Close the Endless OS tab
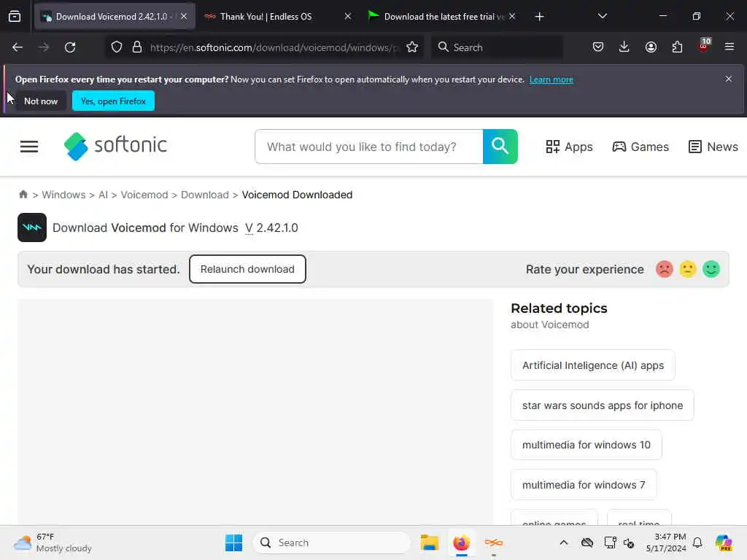 point(348,16)
